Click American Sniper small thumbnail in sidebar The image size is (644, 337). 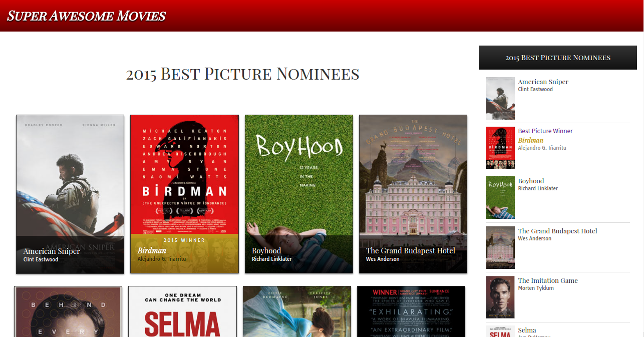tap(500, 98)
